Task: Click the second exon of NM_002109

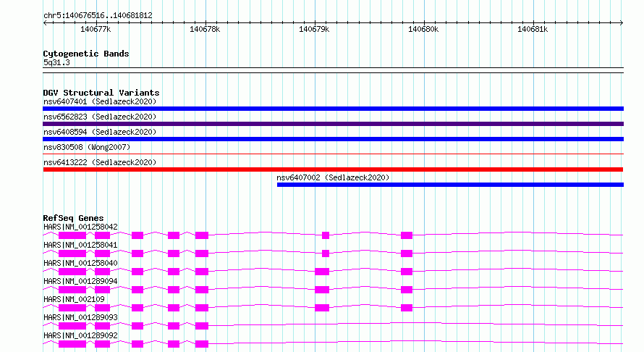Action: pos(102,308)
